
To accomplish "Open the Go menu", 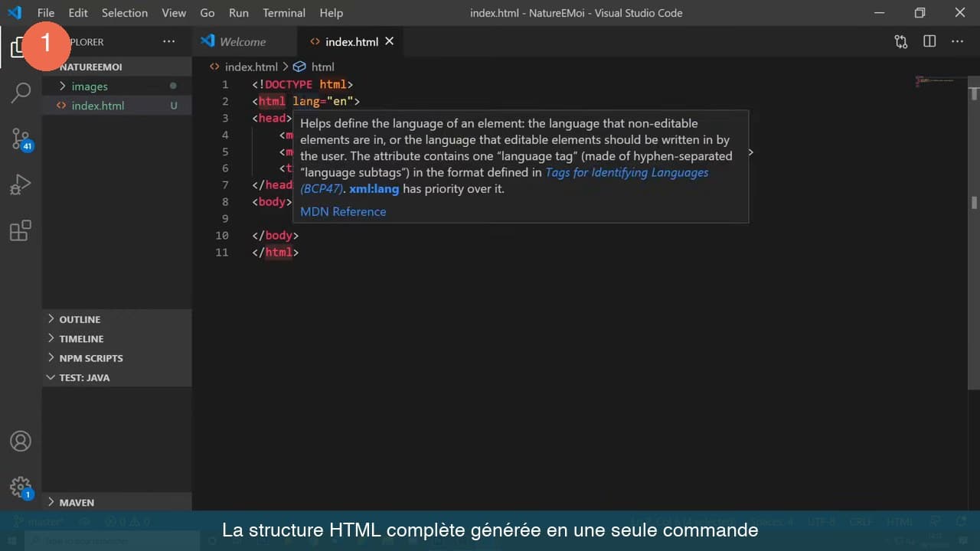I will [x=207, y=13].
